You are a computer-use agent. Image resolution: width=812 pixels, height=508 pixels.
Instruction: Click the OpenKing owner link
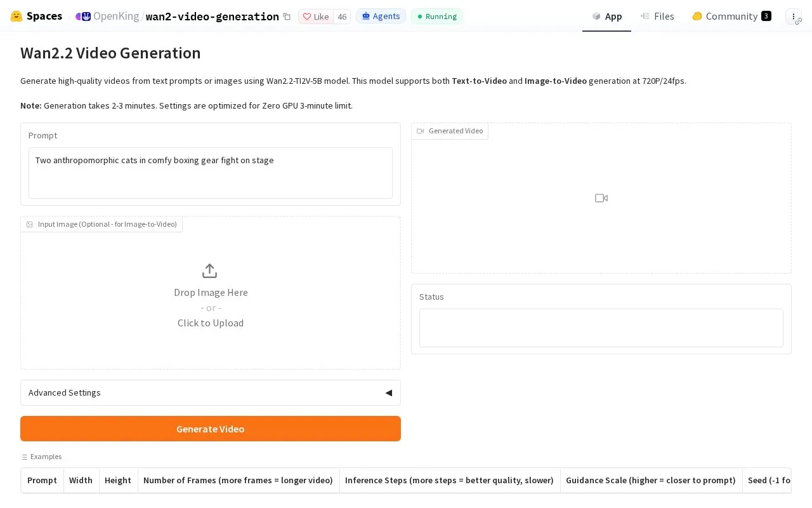coord(116,16)
